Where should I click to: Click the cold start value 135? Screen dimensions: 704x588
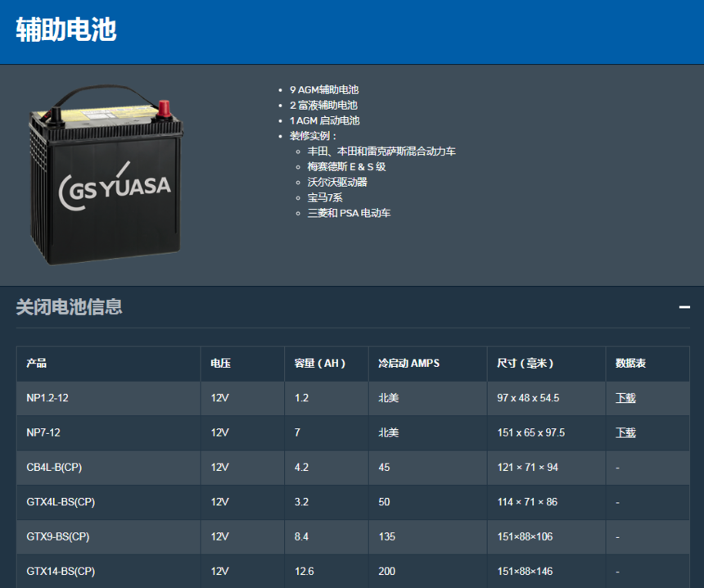386,536
